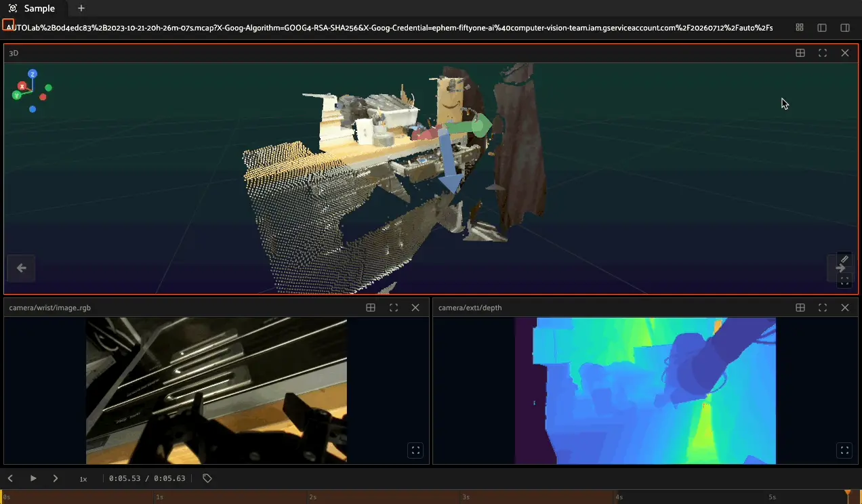Play the recording
This screenshot has height=504, width=862.
33,478
